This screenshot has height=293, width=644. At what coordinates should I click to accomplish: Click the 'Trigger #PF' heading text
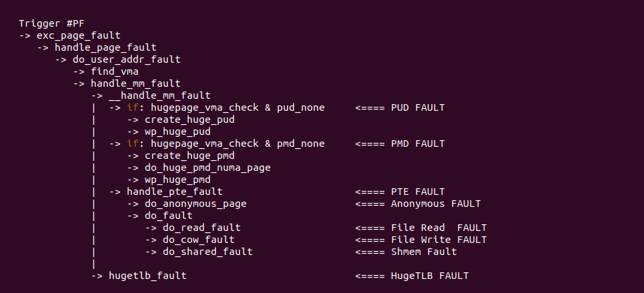click(45, 23)
